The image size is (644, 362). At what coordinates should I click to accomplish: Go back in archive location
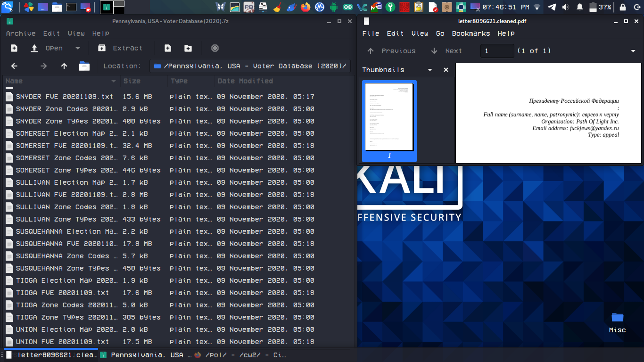pos(14,66)
